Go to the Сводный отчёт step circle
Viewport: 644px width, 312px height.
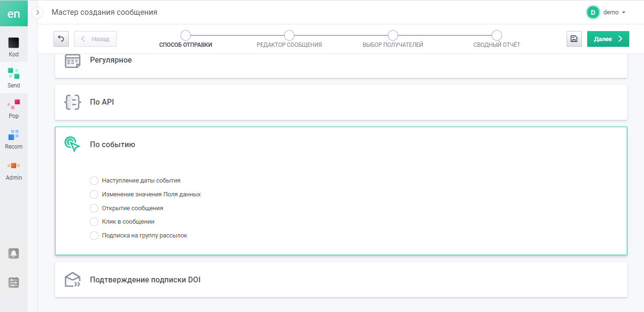[497, 35]
